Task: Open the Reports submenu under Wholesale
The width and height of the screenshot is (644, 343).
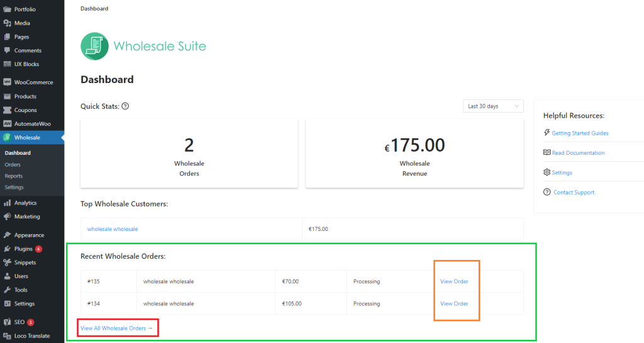Action: (14, 176)
